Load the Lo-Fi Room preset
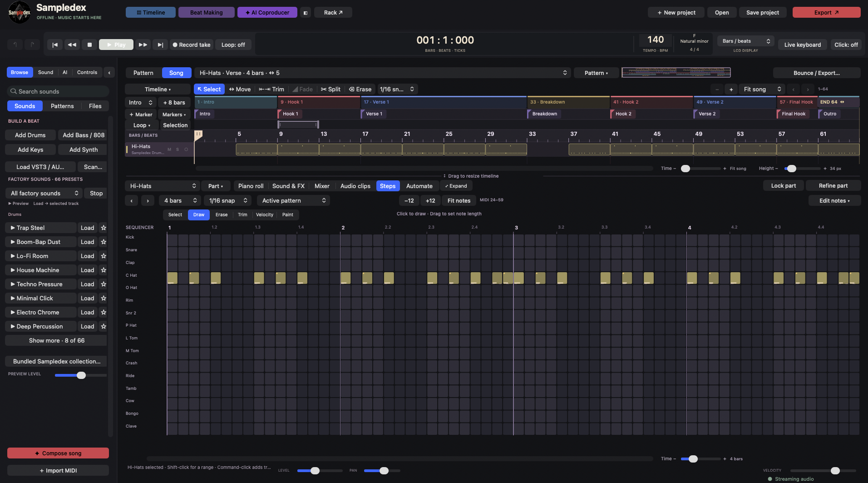868x483 pixels. (x=87, y=256)
